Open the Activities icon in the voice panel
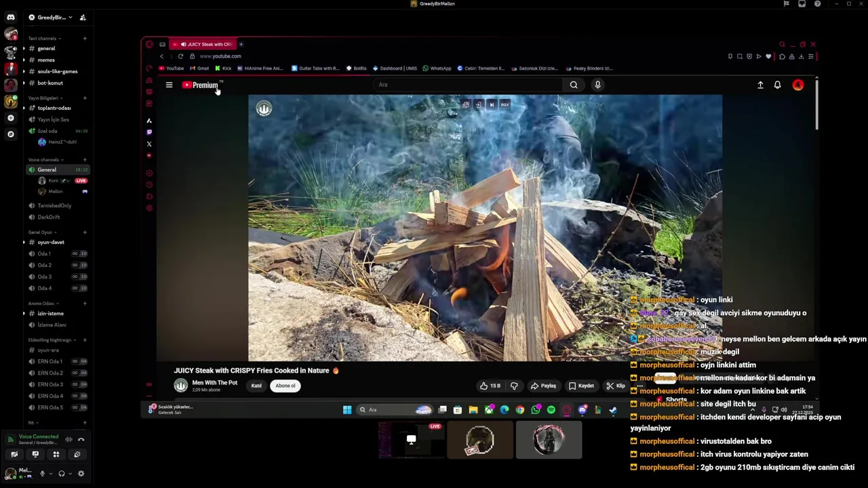This screenshot has width=868, height=488. [56, 455]
